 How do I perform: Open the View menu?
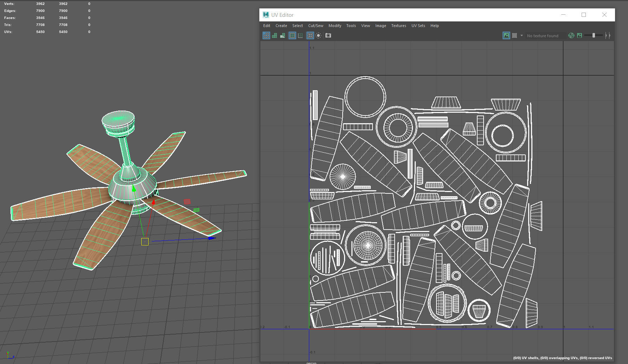click(x=365, y=26)
